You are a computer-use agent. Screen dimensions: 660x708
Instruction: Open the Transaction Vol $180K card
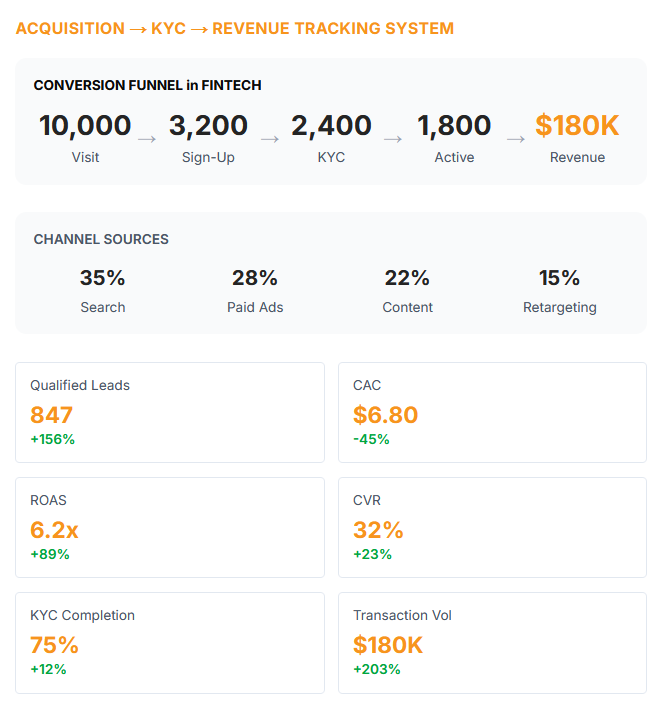(x=492, y=642)
